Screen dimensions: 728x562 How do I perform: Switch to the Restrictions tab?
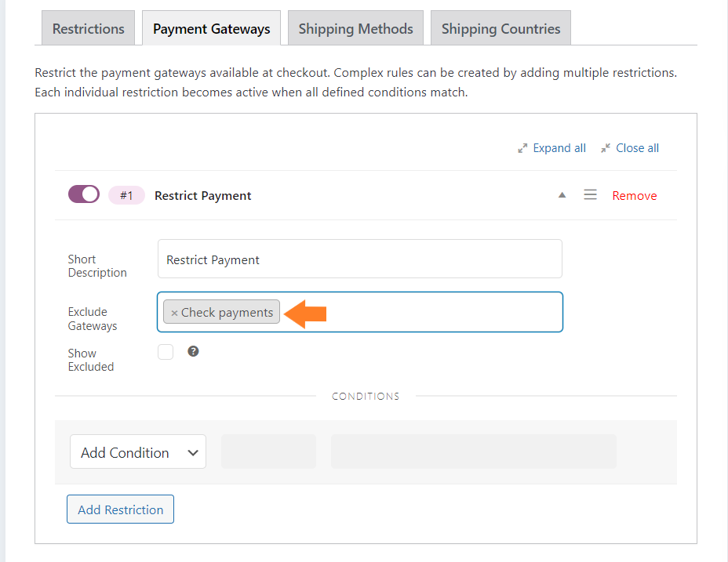[88, 28]
